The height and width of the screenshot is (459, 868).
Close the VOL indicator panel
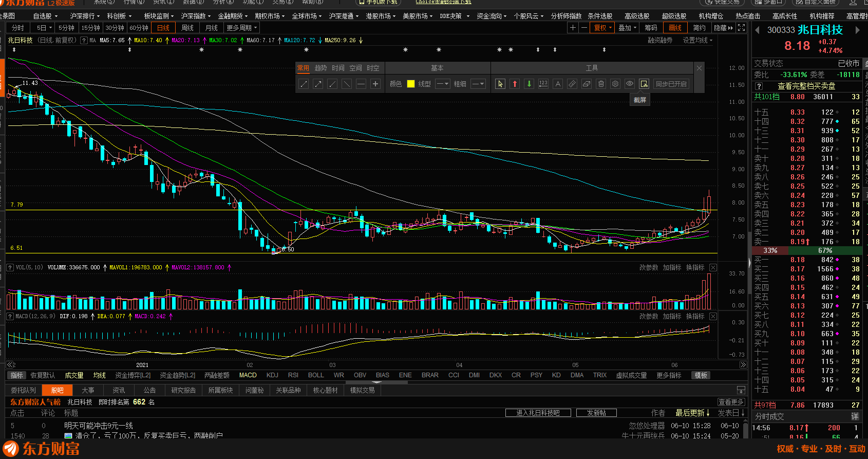point(713,267)
